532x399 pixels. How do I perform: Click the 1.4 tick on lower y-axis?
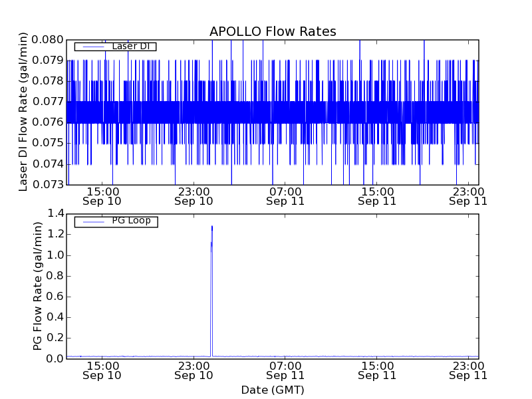[x=56, y=213]
